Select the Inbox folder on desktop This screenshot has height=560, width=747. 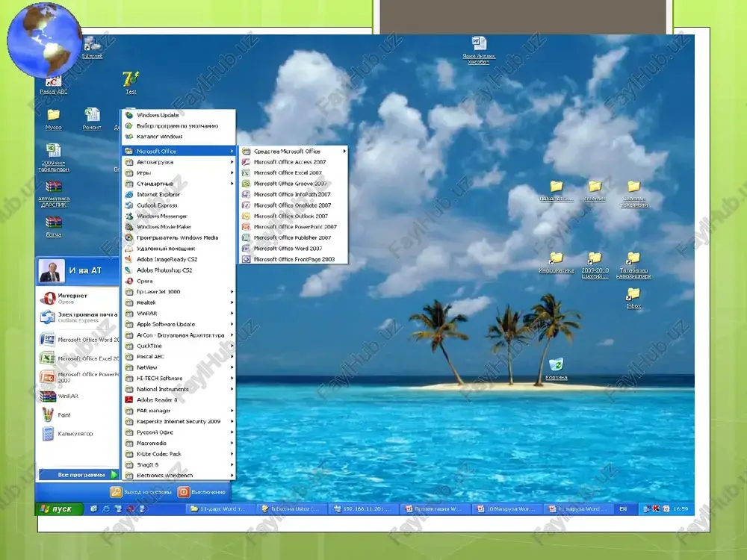633,299
